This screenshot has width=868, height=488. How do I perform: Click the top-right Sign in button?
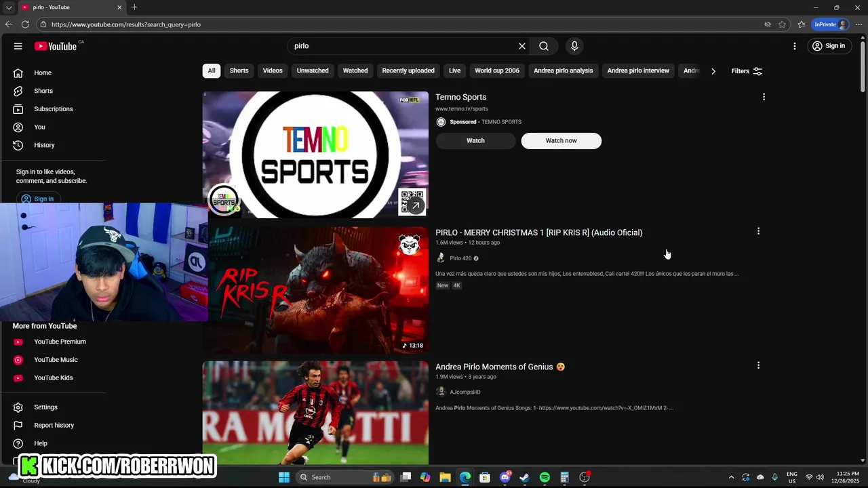pos(829,46)
